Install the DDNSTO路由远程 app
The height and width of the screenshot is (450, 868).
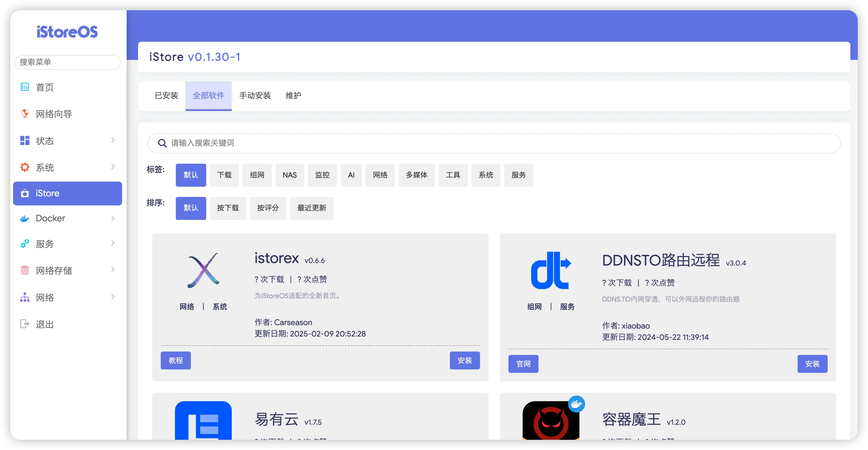click(x=812, y=364)
